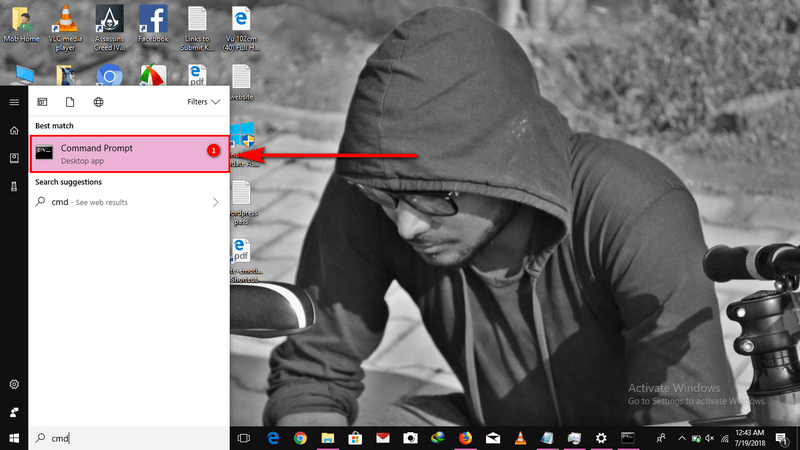Open Command Prompt taskbar icon
800x450 pixels.
click(x=628, y=438)
